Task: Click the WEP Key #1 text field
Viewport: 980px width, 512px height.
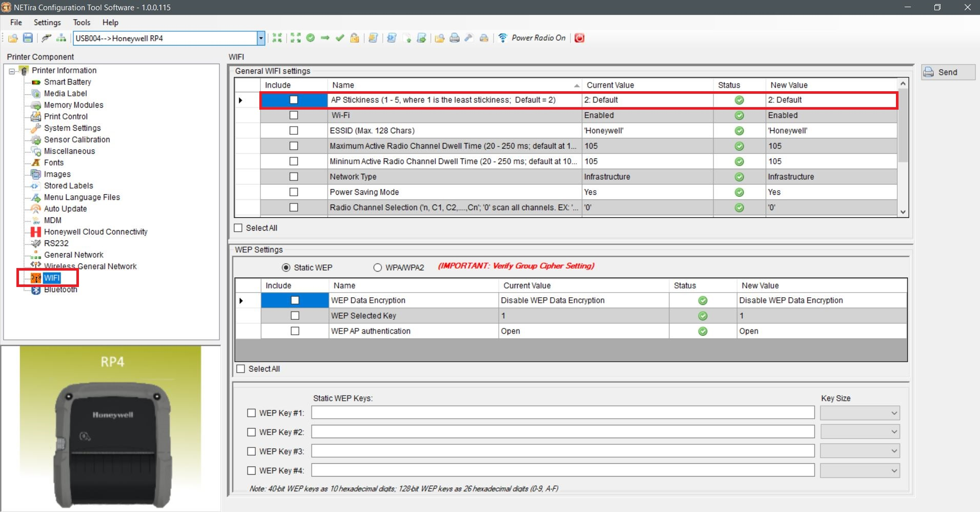Action: pos(563,413)
